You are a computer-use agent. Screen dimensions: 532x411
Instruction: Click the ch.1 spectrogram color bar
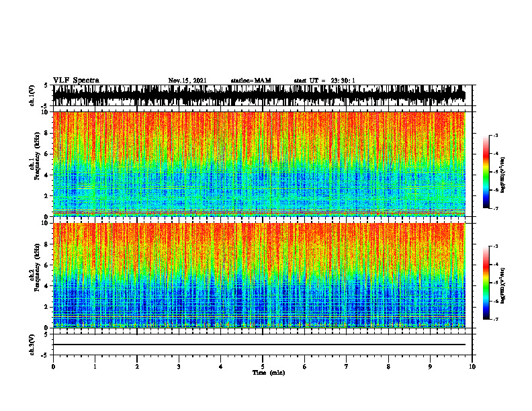coord(486,172)
